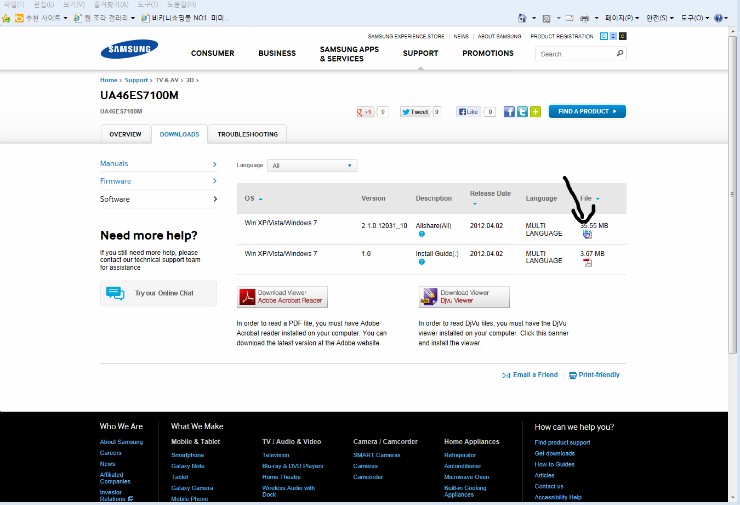Click the black square icon beside Product Registration
Image resolution: width=740 pixels, height=505 pixels.
[x=623, y=36]
